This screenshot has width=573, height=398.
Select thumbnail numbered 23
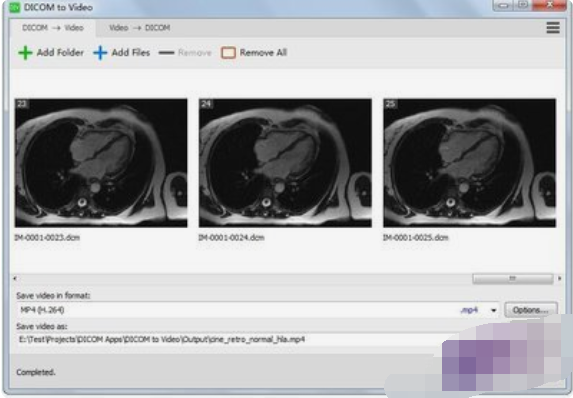(101, 163)
